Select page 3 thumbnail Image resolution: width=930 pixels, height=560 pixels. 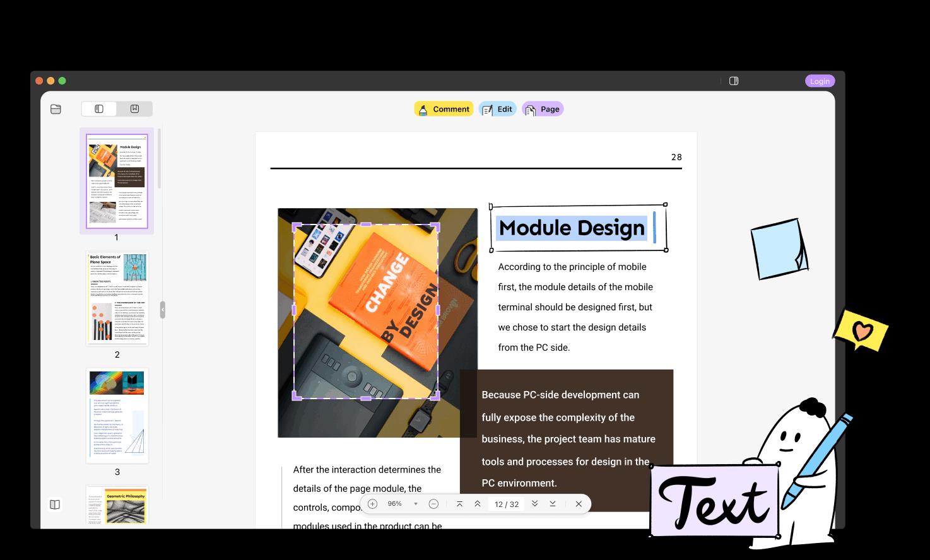(x=117, y=416)
